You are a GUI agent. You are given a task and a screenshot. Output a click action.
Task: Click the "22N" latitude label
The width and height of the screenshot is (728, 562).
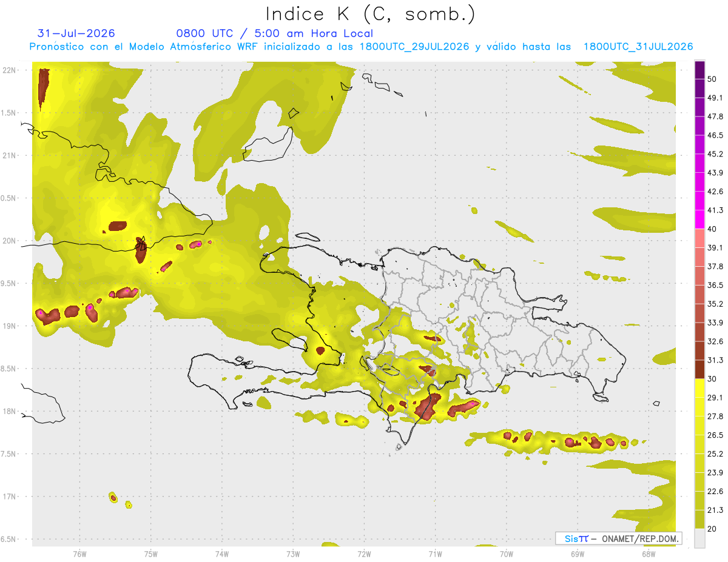9,70
